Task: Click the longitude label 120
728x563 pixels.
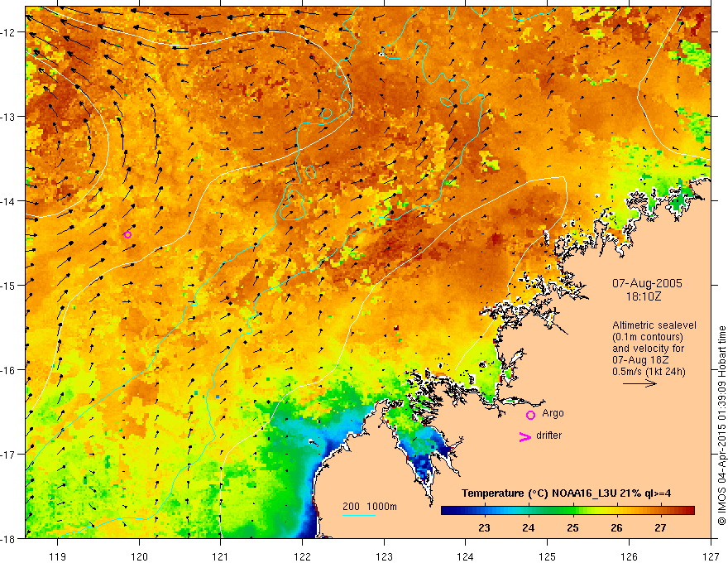Action: click(x=139, y=556)
